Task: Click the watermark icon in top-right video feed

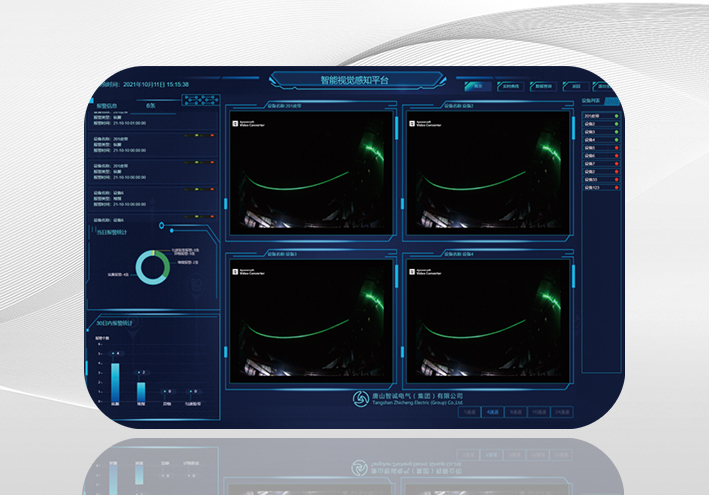Action: (x=412, y=124)
